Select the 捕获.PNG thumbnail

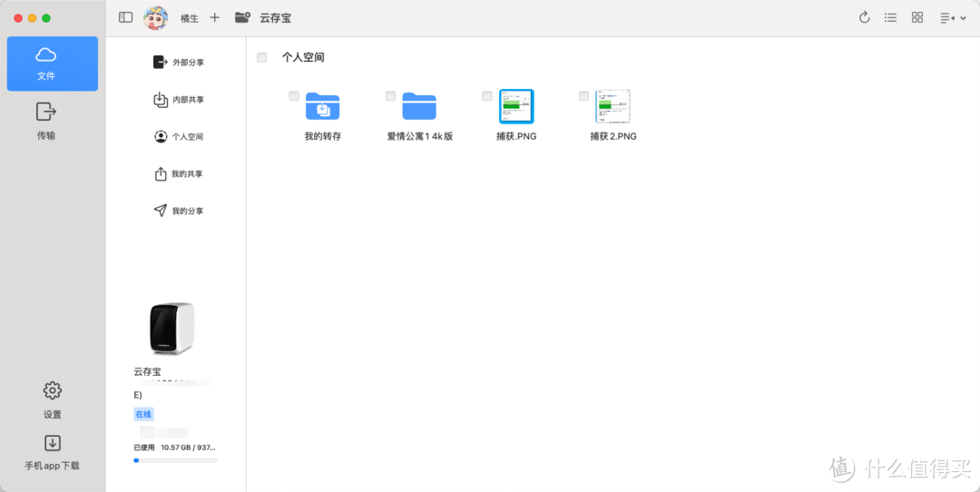(516, 106)
